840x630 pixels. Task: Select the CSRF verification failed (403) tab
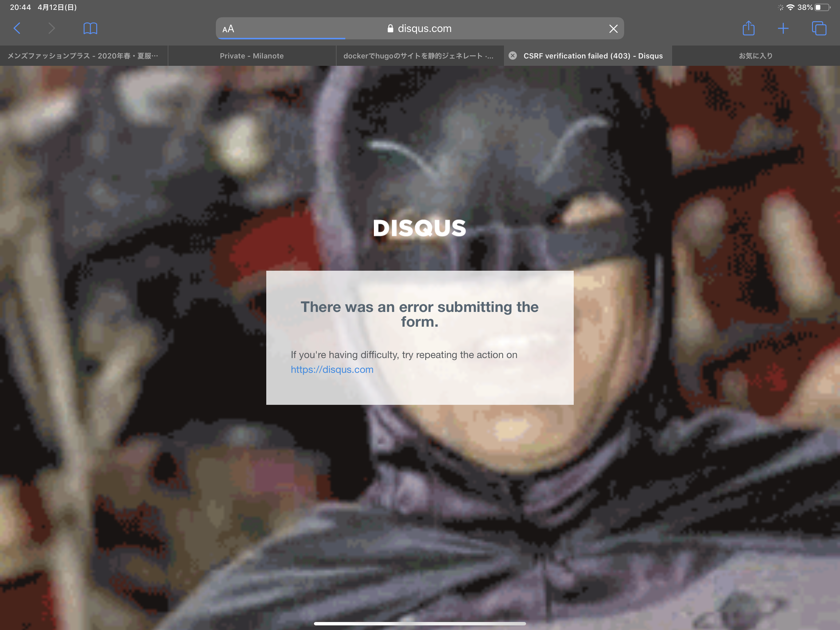588,56
